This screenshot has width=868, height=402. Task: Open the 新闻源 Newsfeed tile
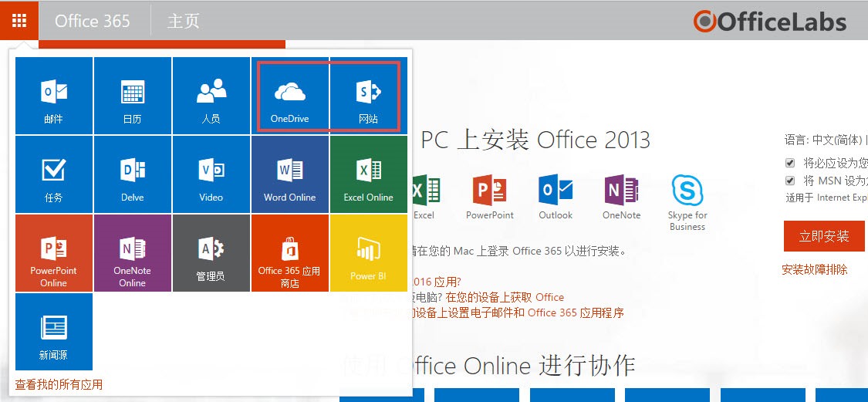click(54, 332)
